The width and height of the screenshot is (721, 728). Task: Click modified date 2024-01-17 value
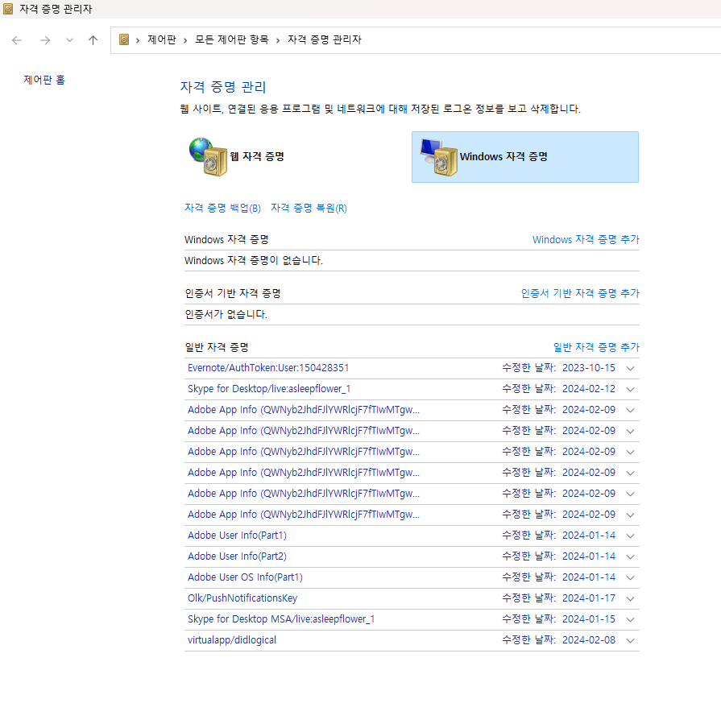tap(589, 598)
